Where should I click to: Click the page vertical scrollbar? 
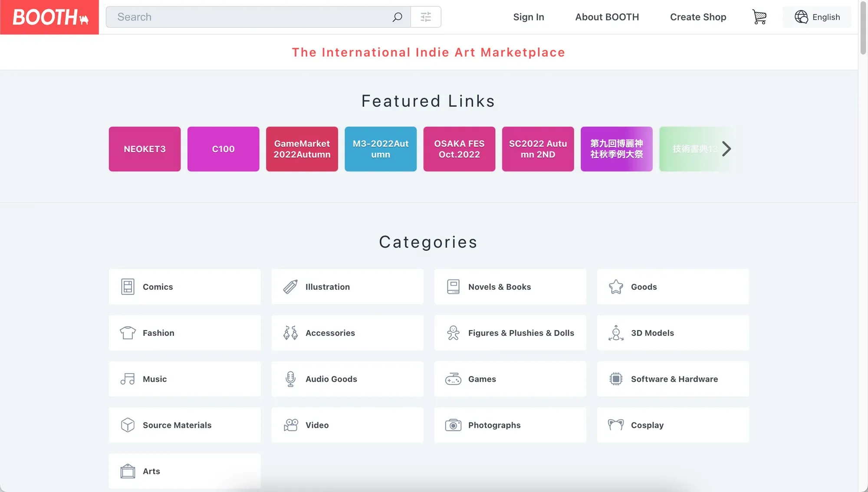tap(863, 28)
